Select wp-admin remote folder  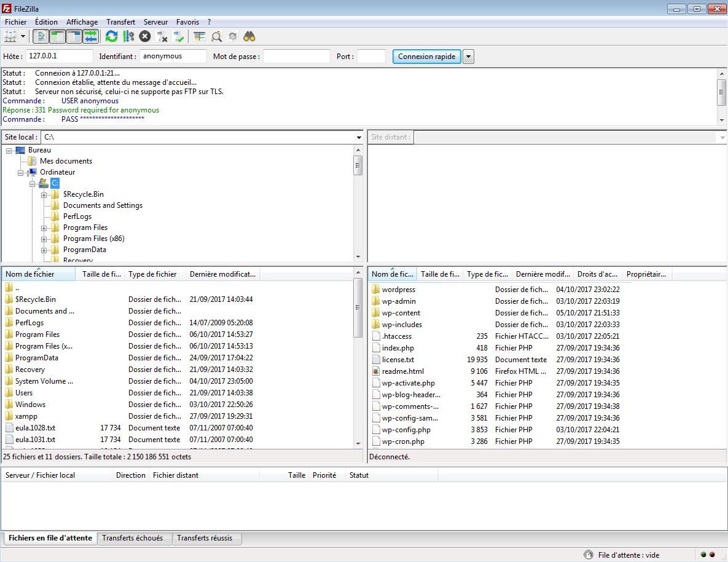point(398,301)
